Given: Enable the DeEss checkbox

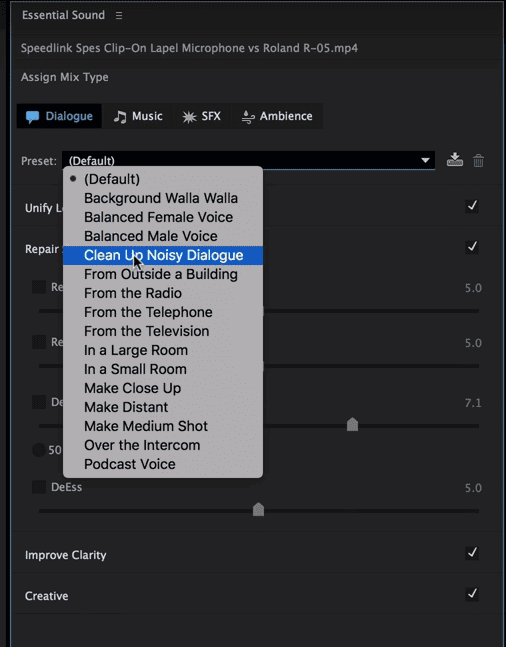Looking at the screenshot, I should pos(39,487).
